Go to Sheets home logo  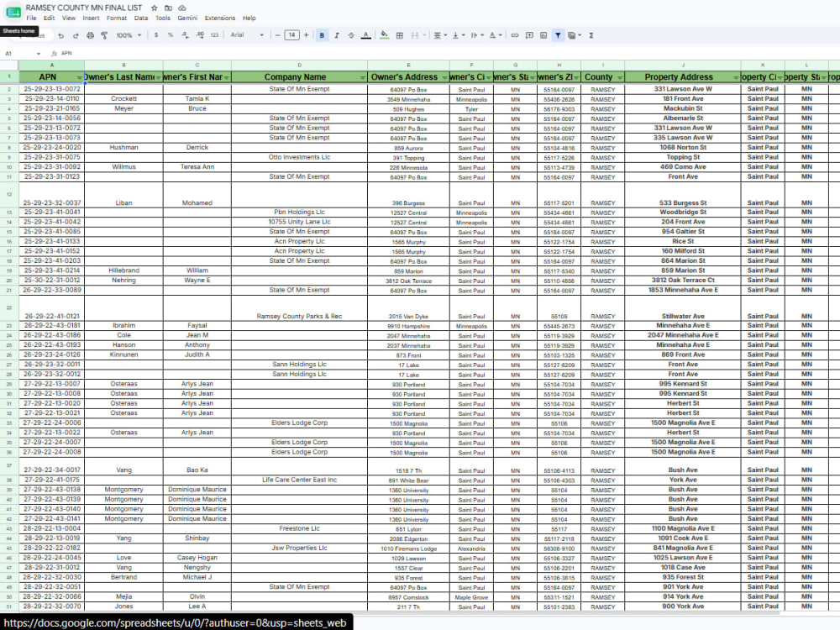coord(13,13)
